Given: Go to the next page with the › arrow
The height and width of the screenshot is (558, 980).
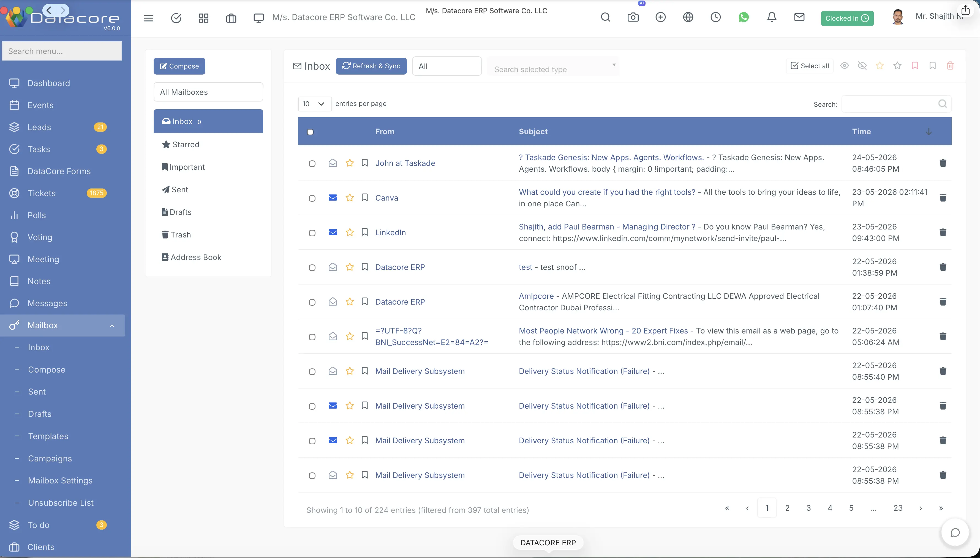Looking at the screenshot, I should [x=920, y=508].
